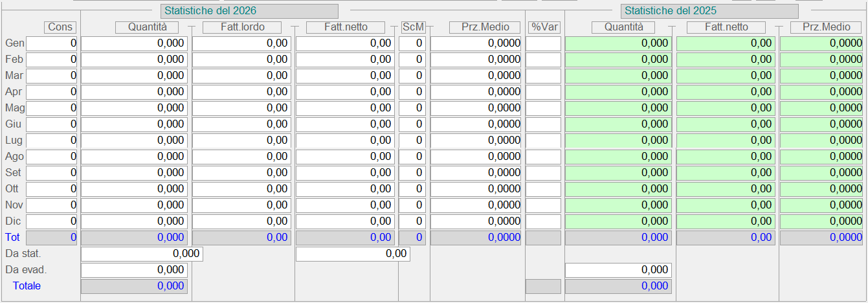Click the Dic 2025 Prz.Medio green field

821,221
